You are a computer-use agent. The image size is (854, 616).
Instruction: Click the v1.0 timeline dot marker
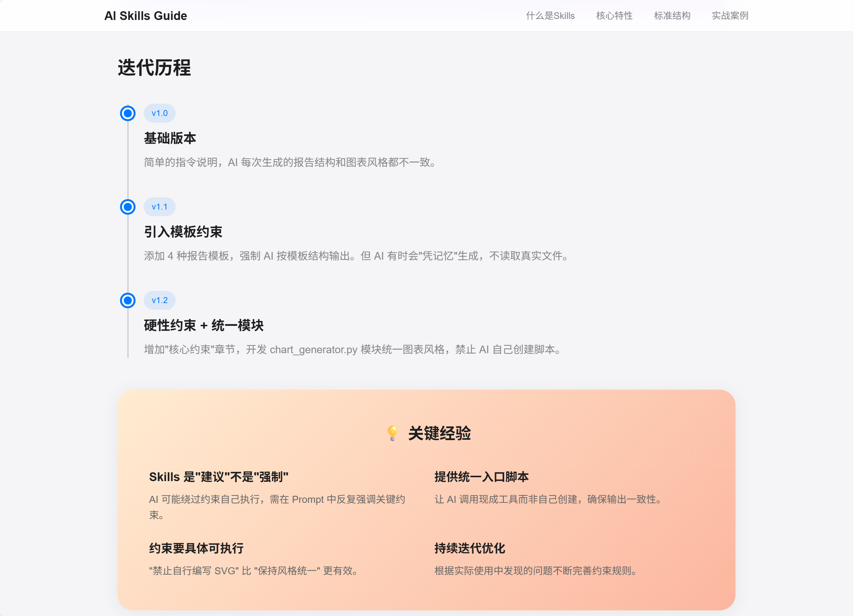point(128,113)
